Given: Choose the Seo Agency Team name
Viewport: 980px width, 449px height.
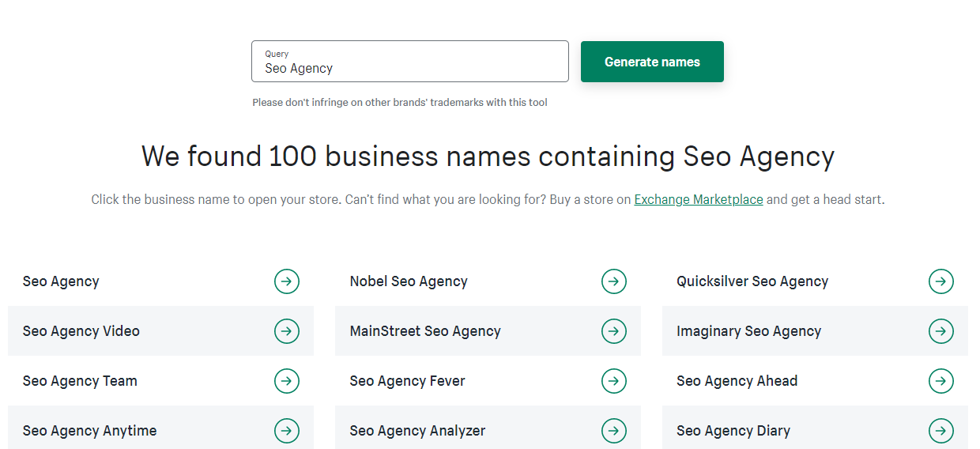Looking at the screenshot, I should (x=80, y=381).
